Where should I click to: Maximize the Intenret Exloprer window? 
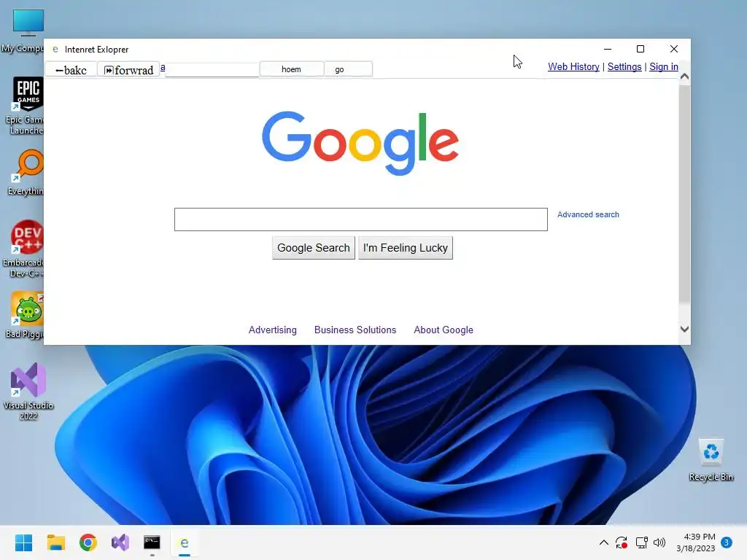click(640, 49)
